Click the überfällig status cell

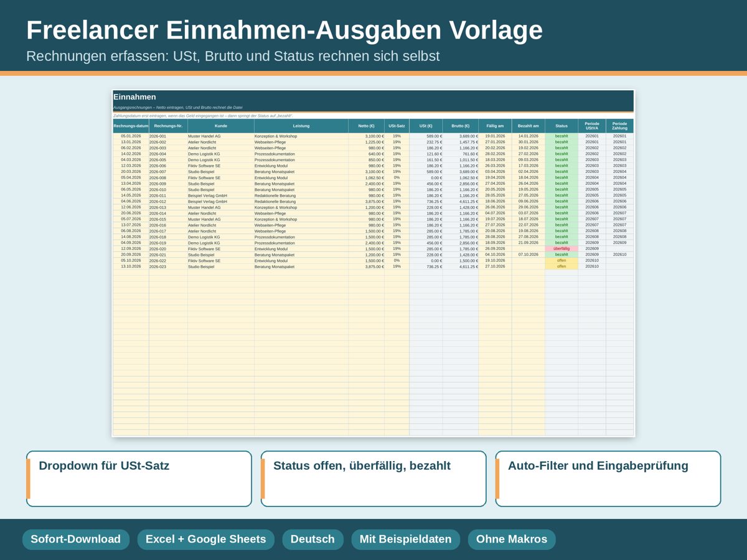[561, 249]
